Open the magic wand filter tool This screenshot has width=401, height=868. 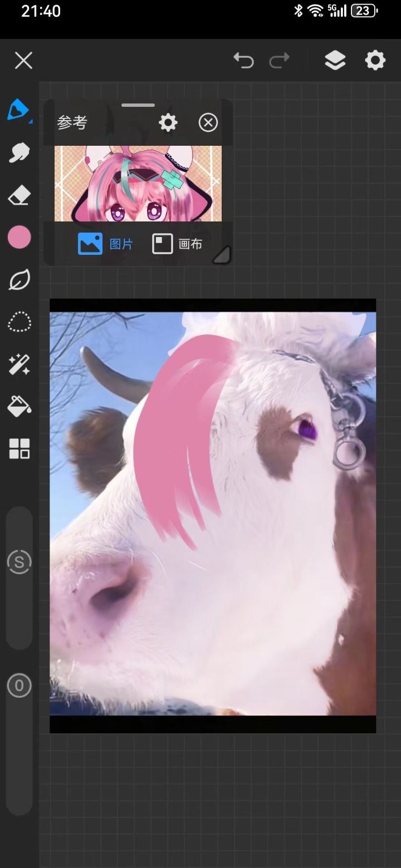click(19, 365)
